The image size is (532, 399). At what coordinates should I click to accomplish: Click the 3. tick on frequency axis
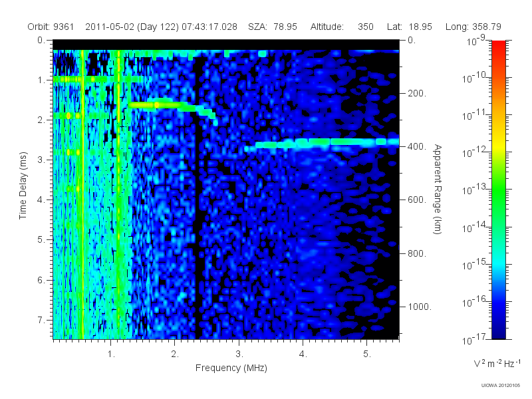tap(239, 354)
